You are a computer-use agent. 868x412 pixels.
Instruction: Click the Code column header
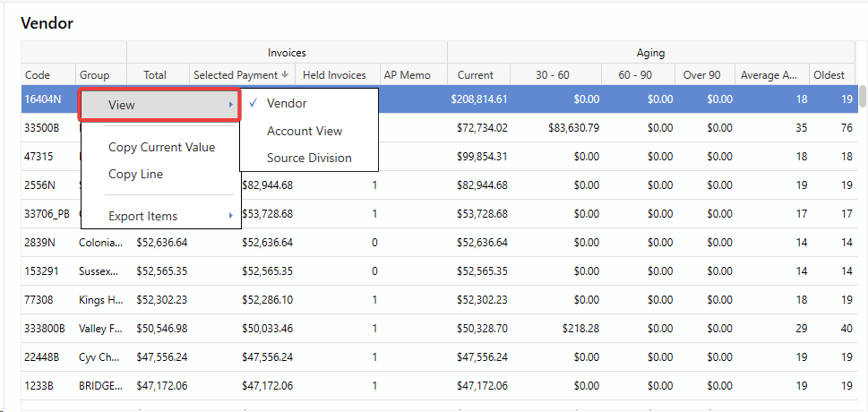click(38, 75)
